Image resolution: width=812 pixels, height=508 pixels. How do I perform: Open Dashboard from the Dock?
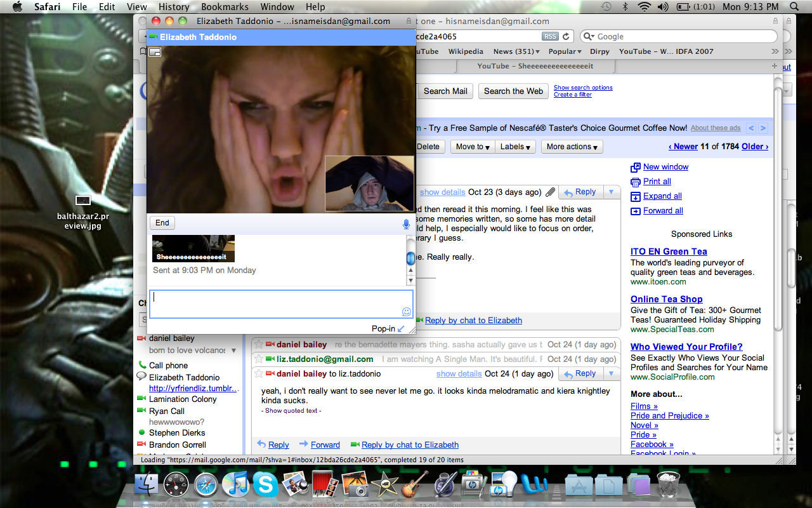tap(176, 485)
